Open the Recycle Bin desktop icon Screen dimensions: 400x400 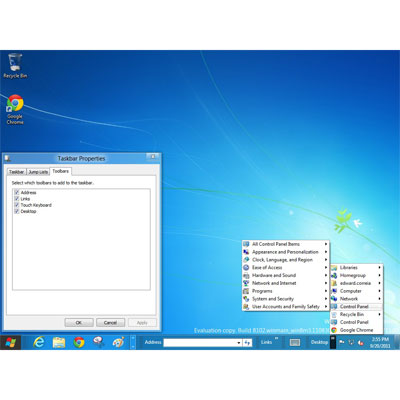(x=15, y=66)
